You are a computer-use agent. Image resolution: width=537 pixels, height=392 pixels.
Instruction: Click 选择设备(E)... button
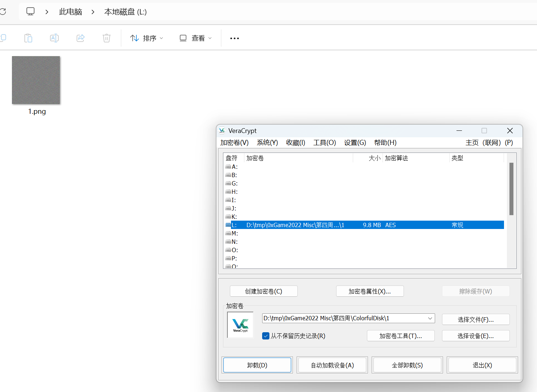tap(476, 336)
